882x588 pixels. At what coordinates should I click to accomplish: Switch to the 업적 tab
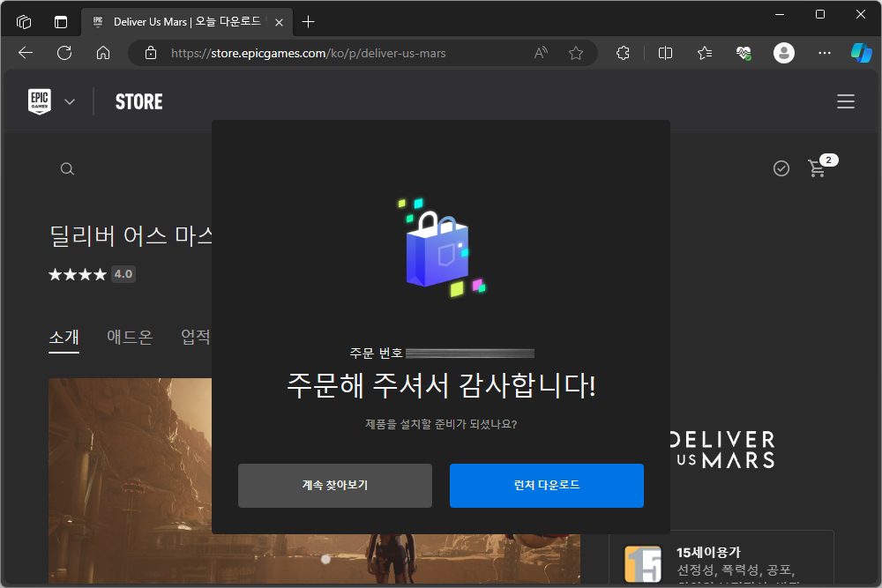(x=196, y=337)
